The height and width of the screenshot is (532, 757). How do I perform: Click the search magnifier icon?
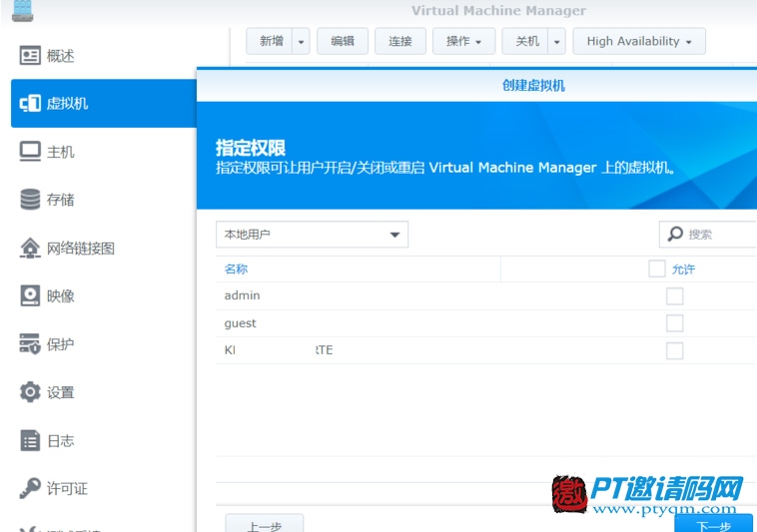click(675, 234)
